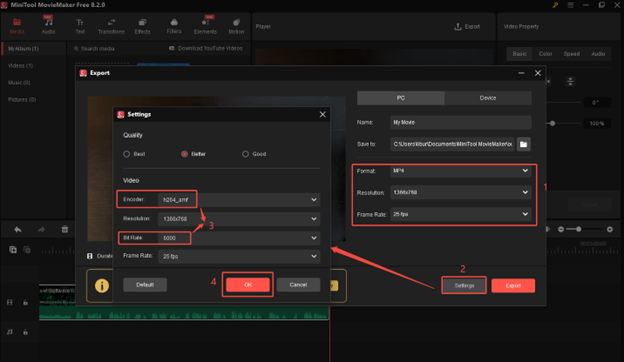This screenshot has width=624, height=362.
Task: Close the Settings dialog with X
Action: [x=322, y=115]
